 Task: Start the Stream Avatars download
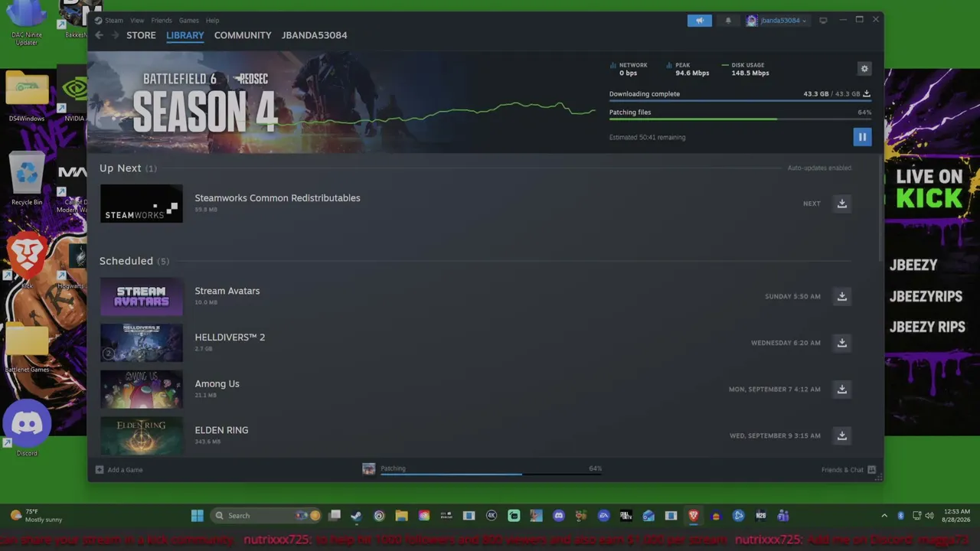(842, 296)
